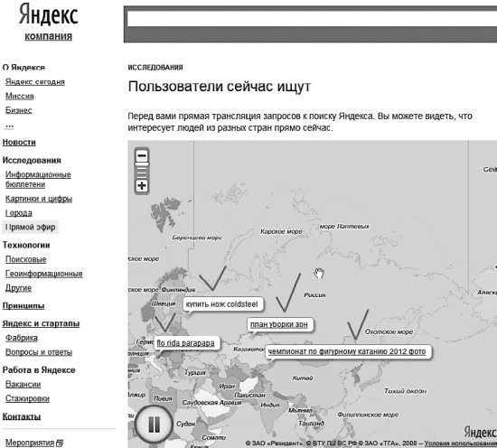
Task: Go to the 'Принципы' section
Action: tap(23, 306)
